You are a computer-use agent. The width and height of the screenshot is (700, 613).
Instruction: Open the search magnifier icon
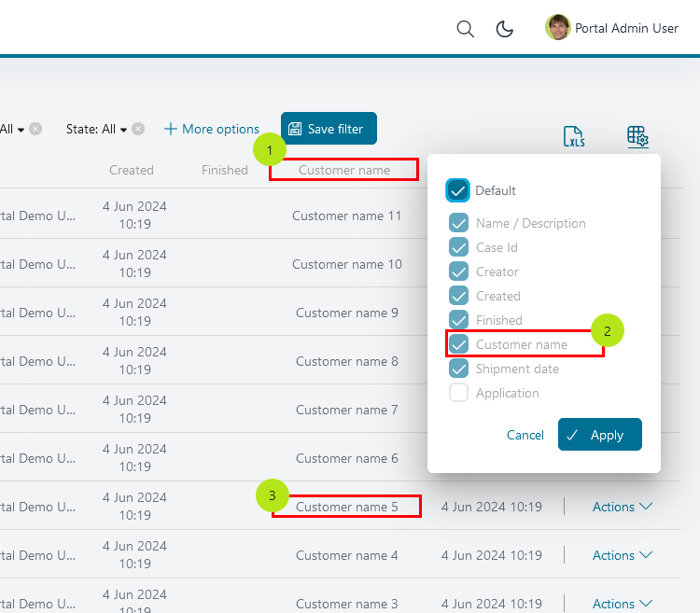(x=465, y=29)
